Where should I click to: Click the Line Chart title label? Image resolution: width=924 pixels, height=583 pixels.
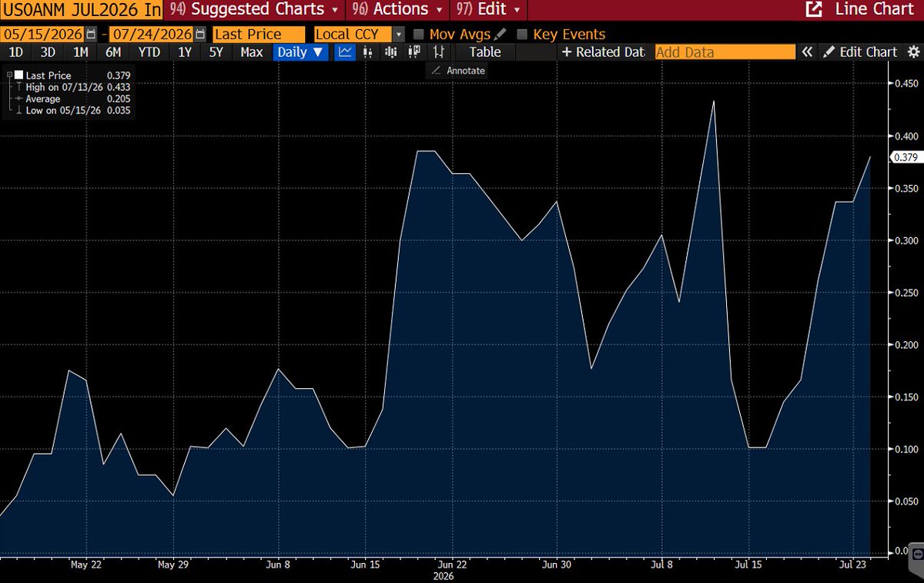876,9
